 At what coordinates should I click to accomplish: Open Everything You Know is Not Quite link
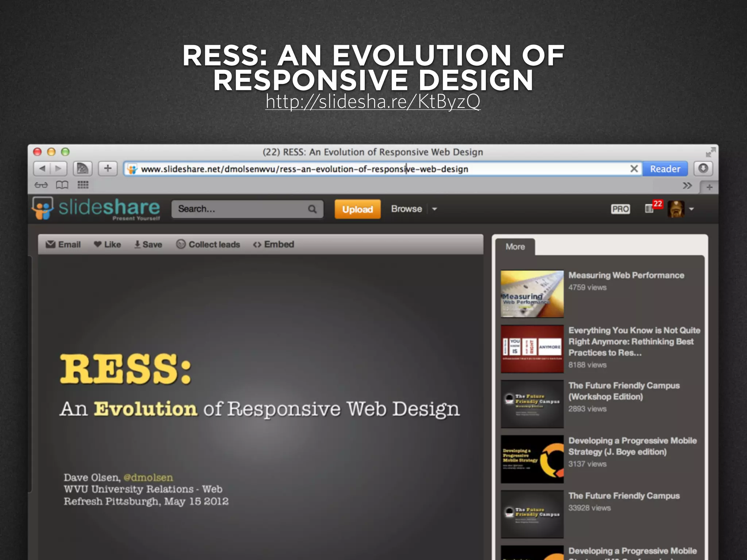[x=634, y=342]
